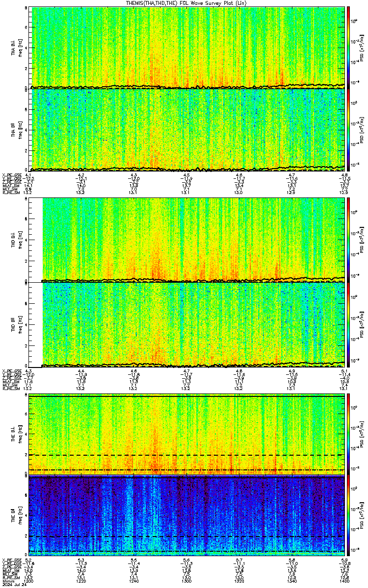
Task: Click the color bar beside THD B-parallel panel
Action: (349, 325)
